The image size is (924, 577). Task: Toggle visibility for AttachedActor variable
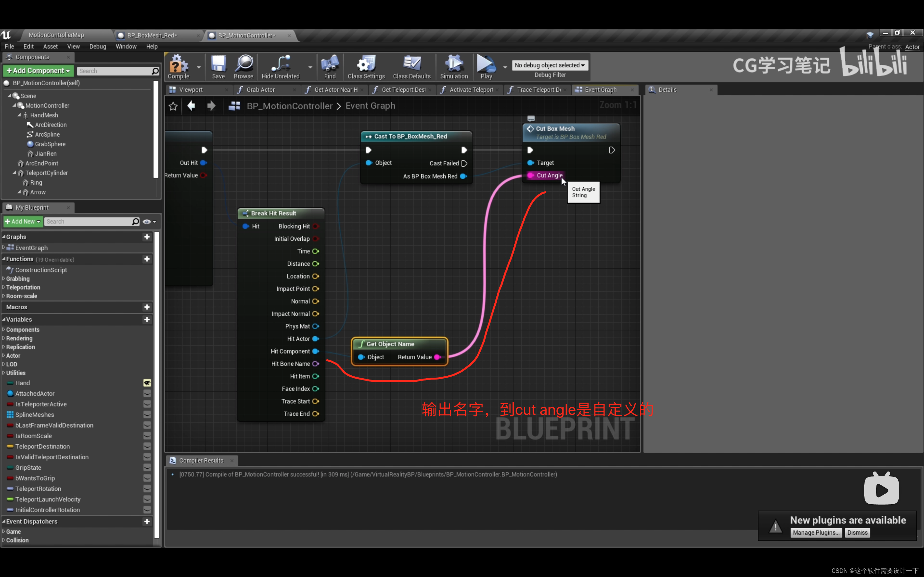click(147, 393)
